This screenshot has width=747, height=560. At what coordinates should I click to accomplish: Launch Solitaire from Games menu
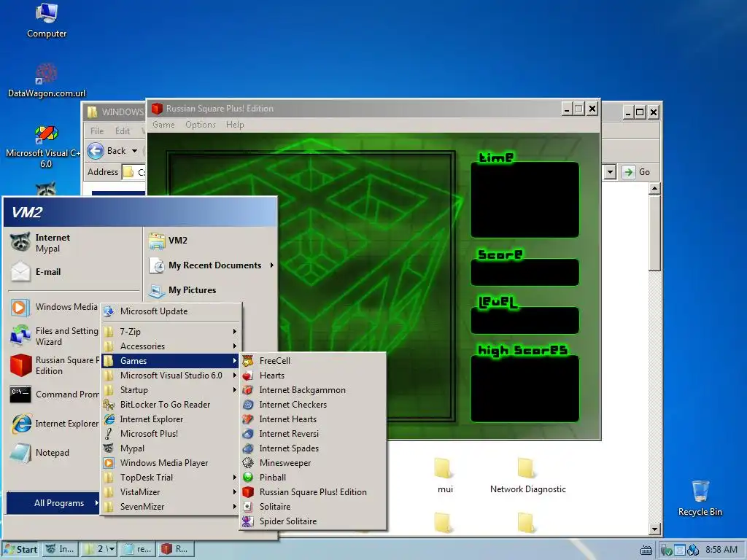pyautogui.click(x=312, y=507)
